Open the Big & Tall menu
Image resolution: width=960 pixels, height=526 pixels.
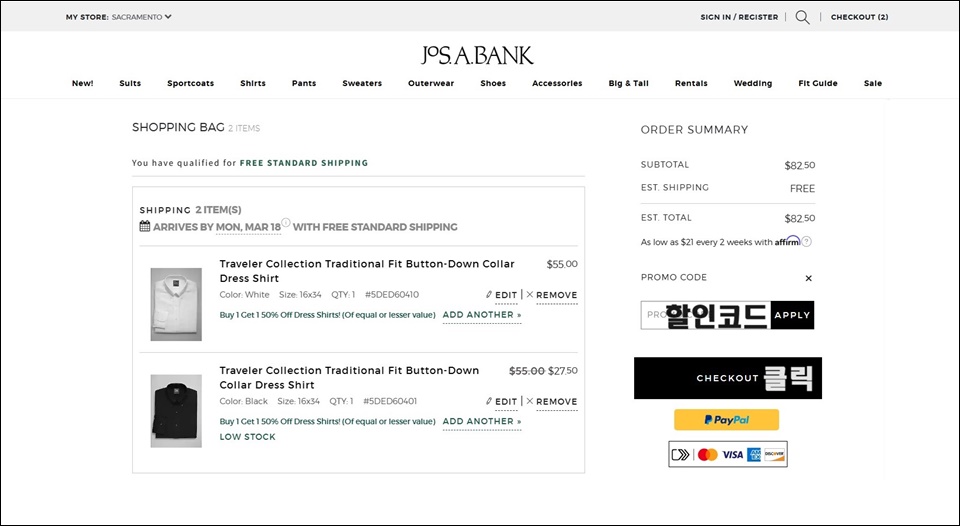629,83
